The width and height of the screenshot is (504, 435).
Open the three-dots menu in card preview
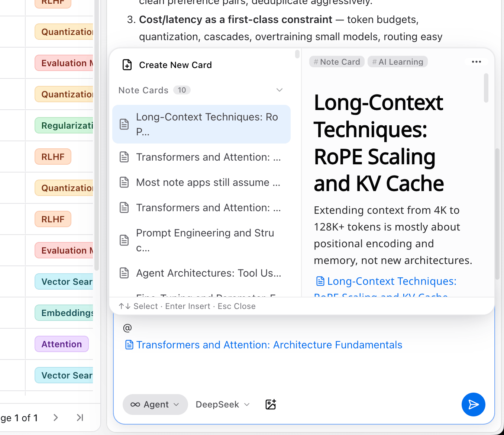(476, 62)
